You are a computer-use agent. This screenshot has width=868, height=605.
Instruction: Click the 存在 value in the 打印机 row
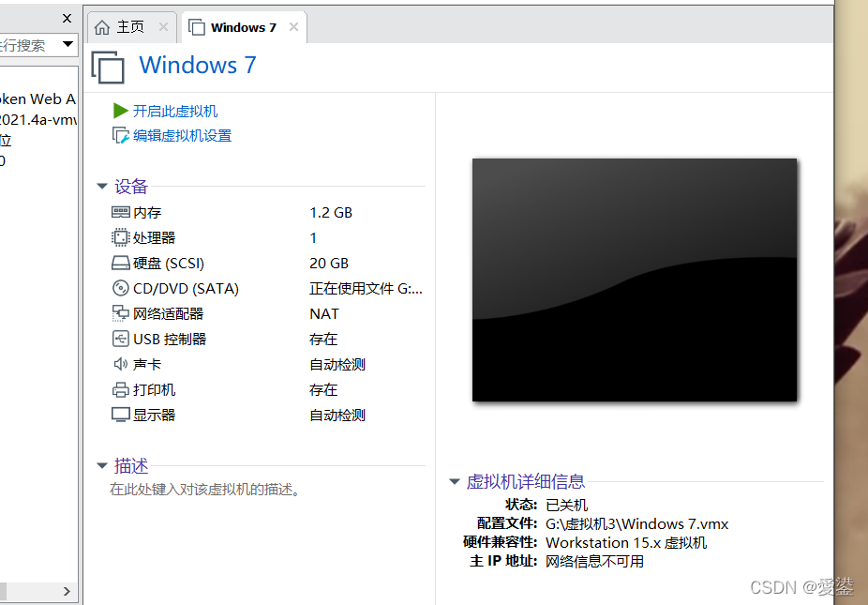click(323, 389)
